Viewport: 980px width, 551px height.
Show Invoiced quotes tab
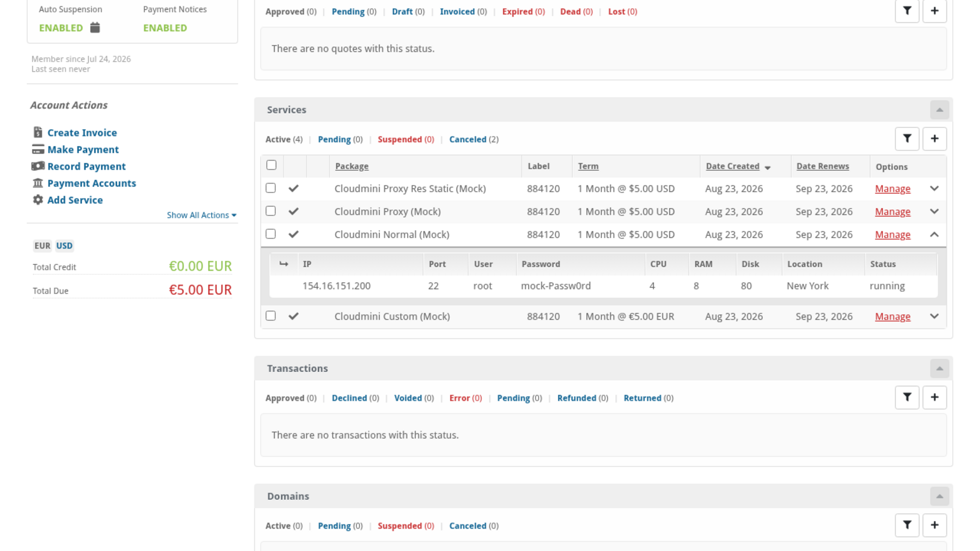pyautogui.click(x=463, y=12)
